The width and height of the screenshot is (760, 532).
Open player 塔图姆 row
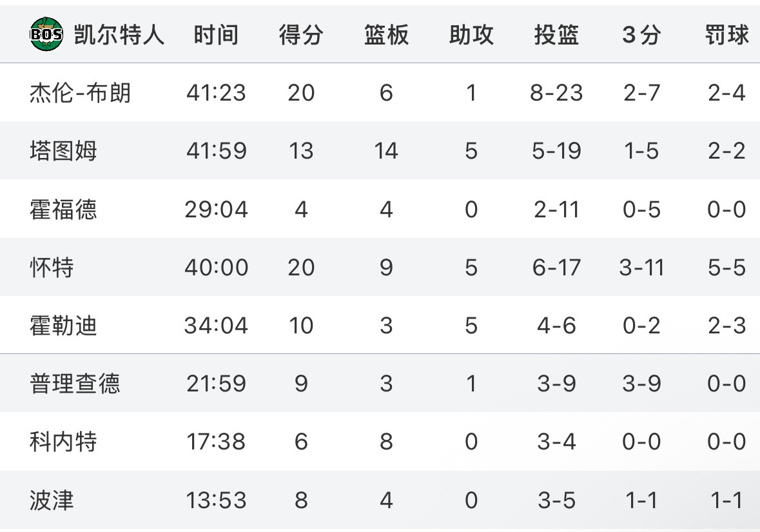point(380,150)
